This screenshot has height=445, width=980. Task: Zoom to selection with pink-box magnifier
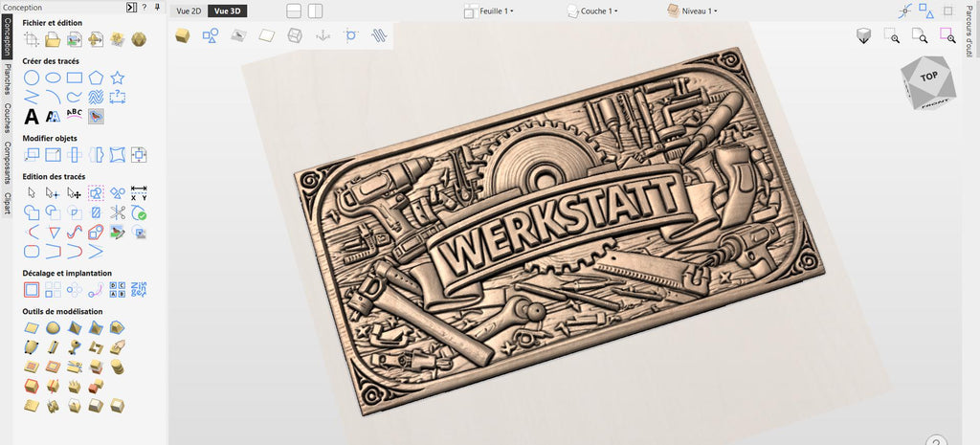[947, 35]
